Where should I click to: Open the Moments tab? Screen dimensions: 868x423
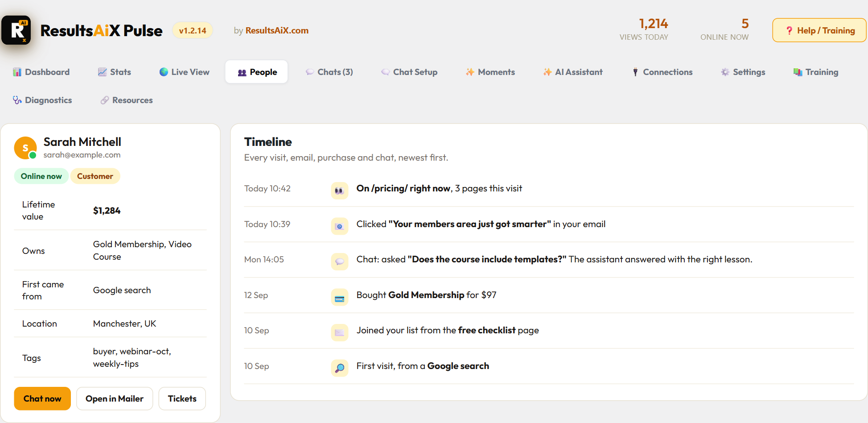pyautogui.click(x=490, y=72)
